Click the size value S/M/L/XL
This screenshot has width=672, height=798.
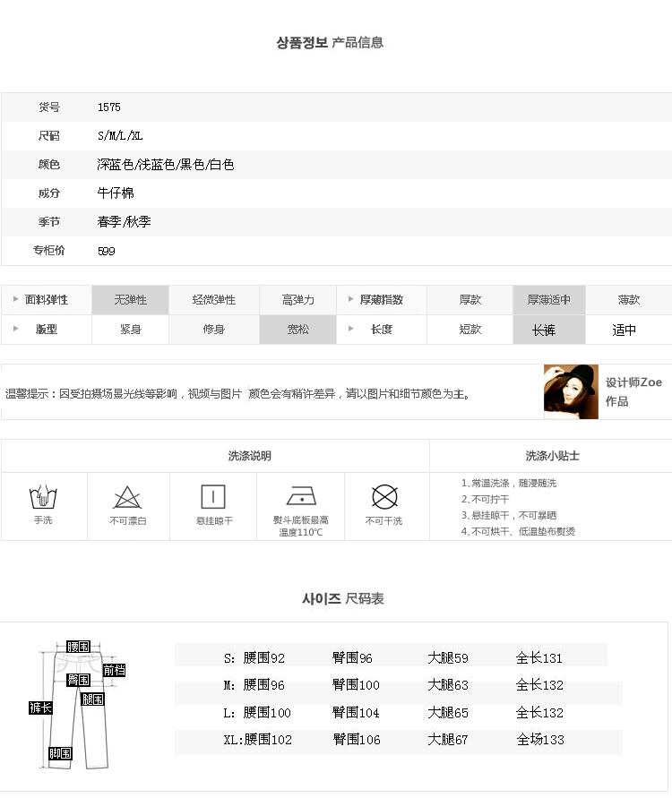[120, 135]
